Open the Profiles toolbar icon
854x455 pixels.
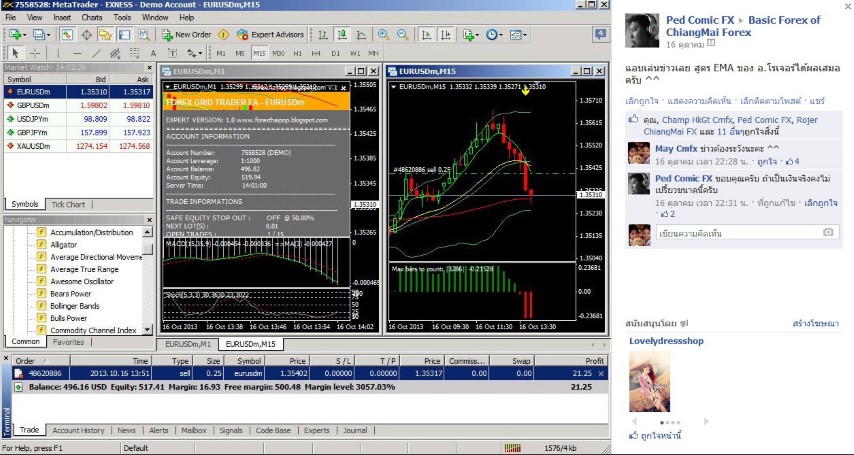(40, 34)
